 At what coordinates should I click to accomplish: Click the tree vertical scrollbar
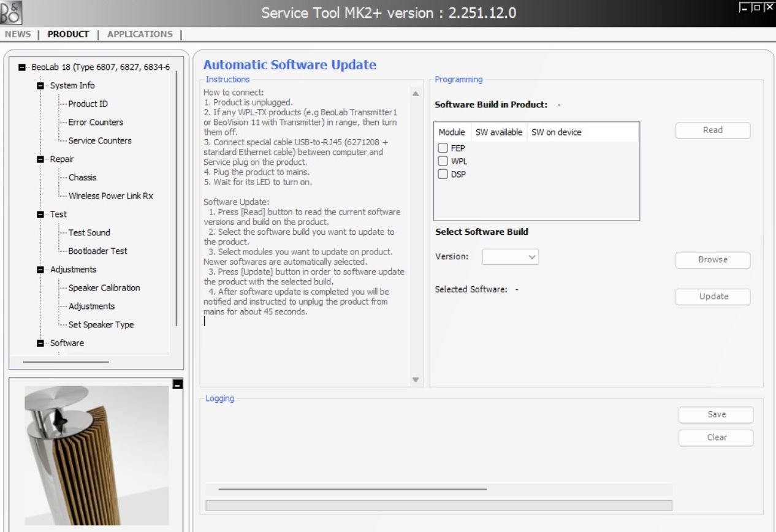tap(177, 197)
